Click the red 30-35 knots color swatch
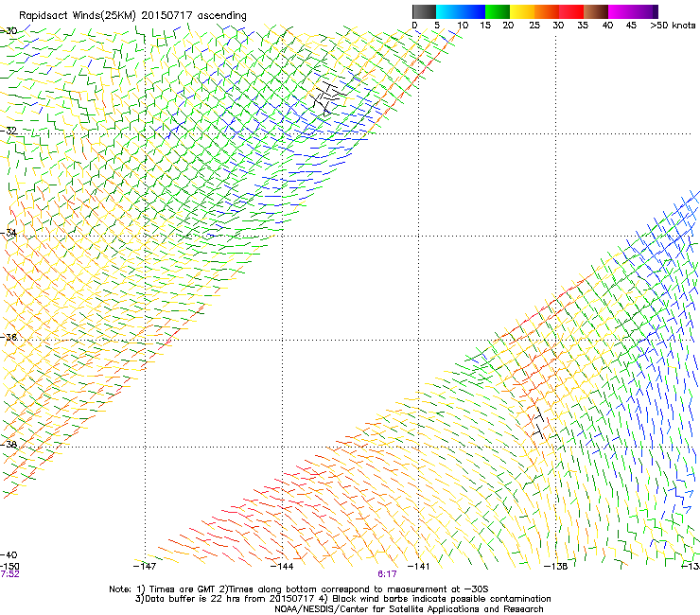 571,11
